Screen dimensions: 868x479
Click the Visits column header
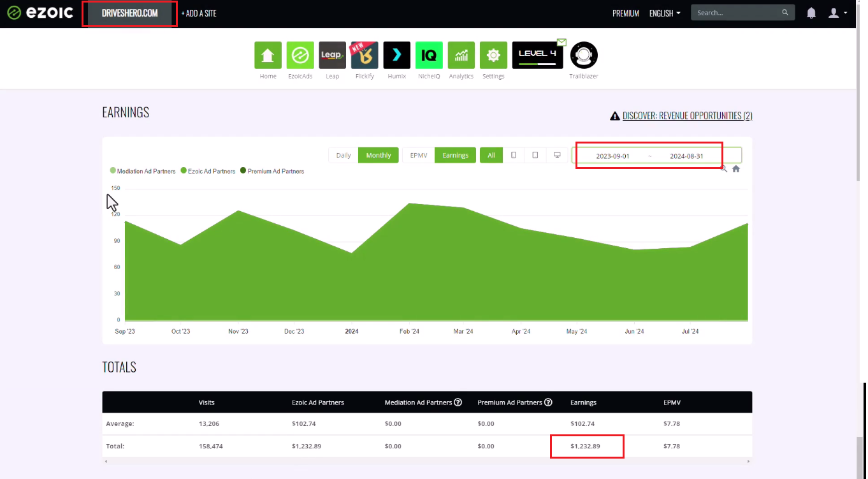[x=206, y=402]
